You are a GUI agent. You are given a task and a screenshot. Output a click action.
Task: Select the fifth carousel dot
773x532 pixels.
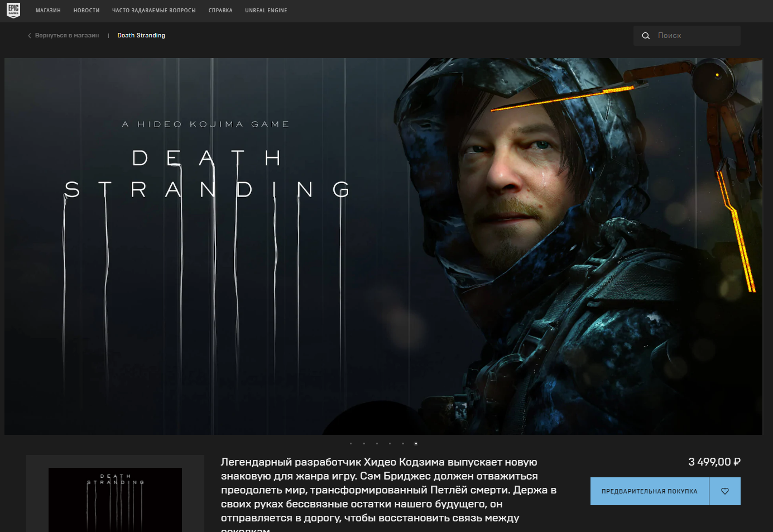[403, 443]
